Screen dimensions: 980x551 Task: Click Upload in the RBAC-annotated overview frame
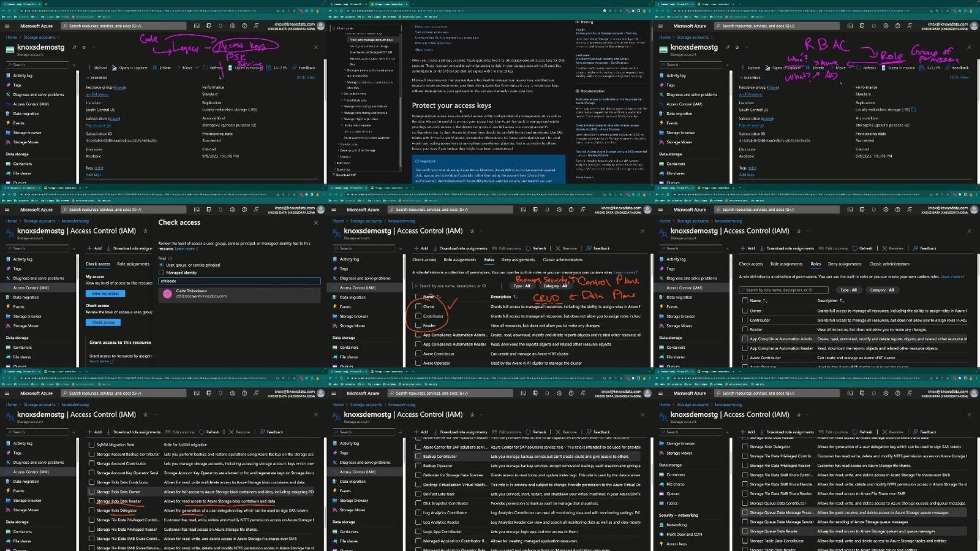tap(750, 68)
